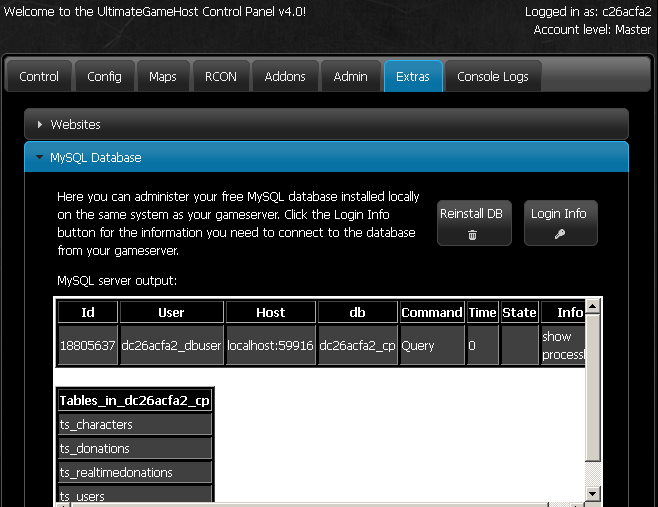The width and height of the screenshot is (658, 507).
Task: Select the Extras tab
Action: (x=413, y=76)
